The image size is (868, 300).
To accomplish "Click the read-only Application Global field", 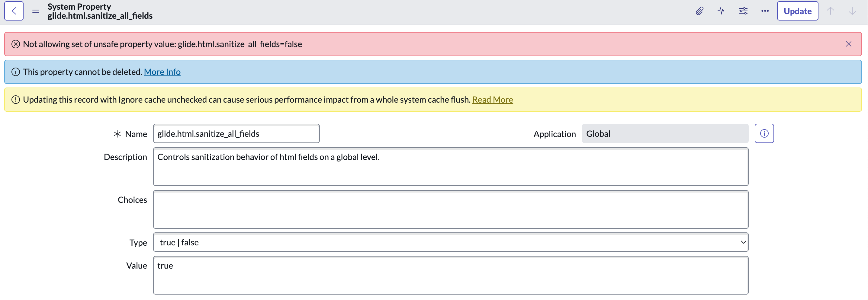I will (664, 134).
